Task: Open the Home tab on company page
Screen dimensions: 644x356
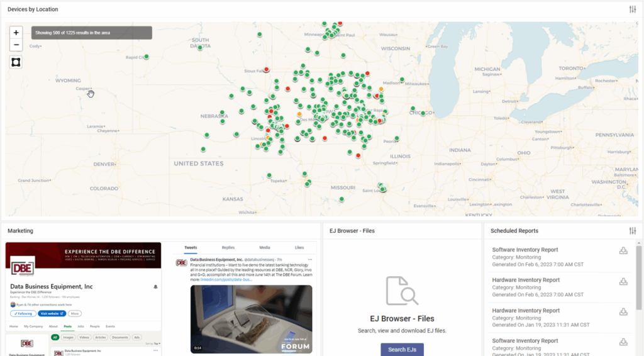Action: pos(14,326)
